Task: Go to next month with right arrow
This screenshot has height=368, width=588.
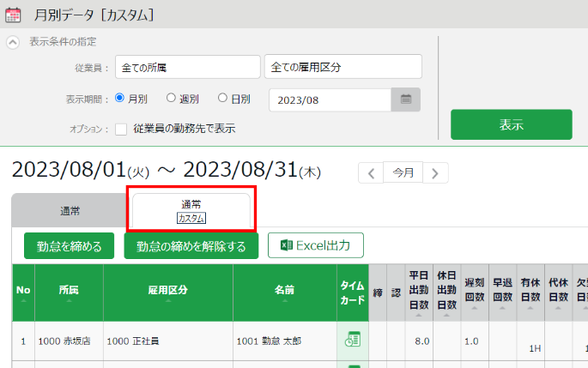Action: [x=435, y=173]
